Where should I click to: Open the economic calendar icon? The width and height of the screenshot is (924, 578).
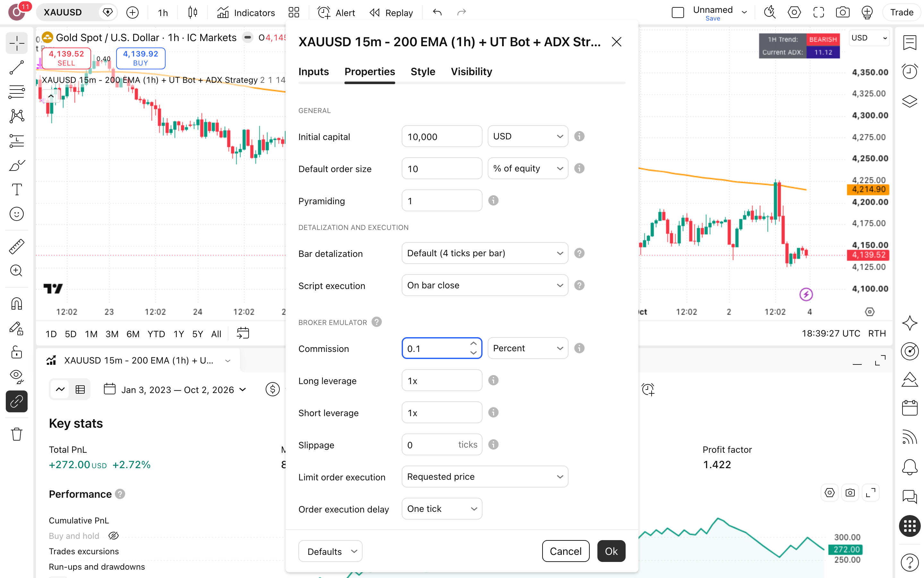(x=910, y=407)
